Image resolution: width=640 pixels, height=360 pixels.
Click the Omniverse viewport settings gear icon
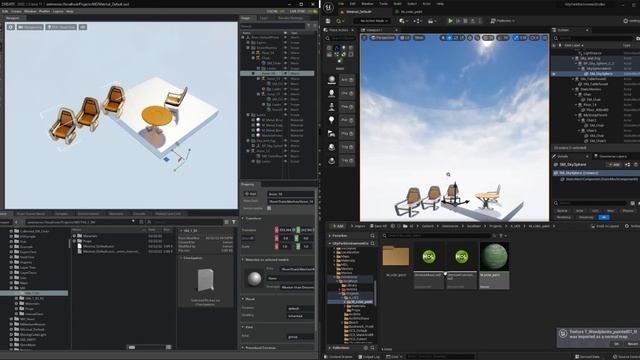11,27
